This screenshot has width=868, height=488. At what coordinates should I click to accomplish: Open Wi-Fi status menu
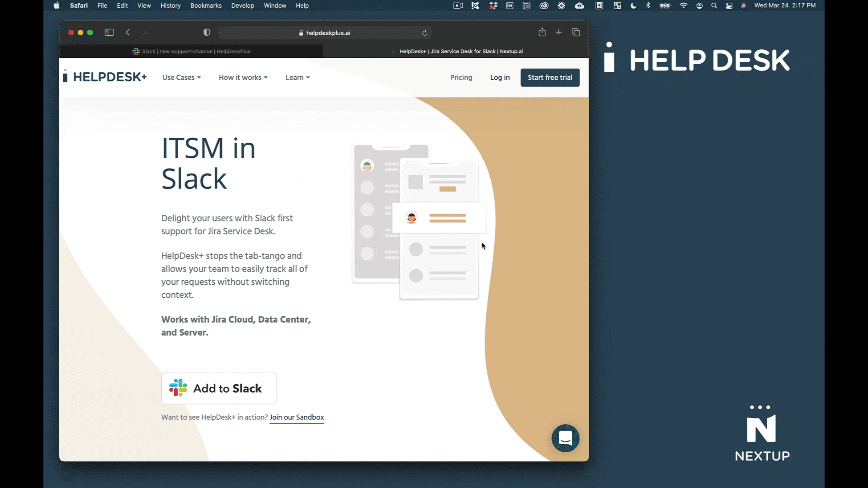point(684,5)
